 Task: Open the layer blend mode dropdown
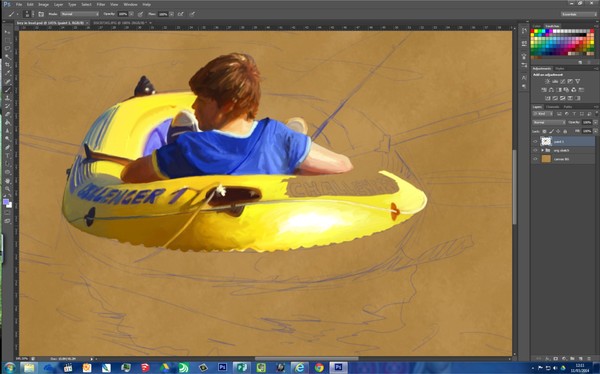(x=549, y=122)
